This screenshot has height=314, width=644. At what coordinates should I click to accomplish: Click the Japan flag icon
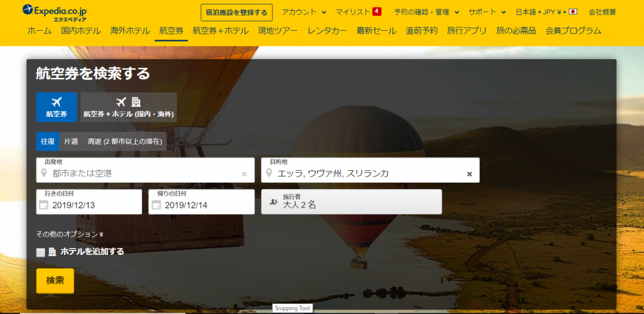pyautogui.click(x=573, y=12)
